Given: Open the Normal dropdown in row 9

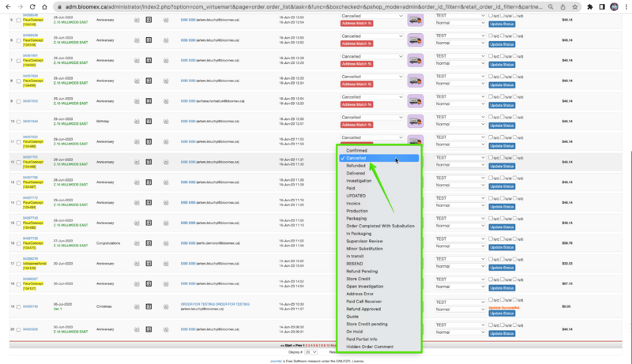Looking at the screenshot, I should click(x=460, y=104).
